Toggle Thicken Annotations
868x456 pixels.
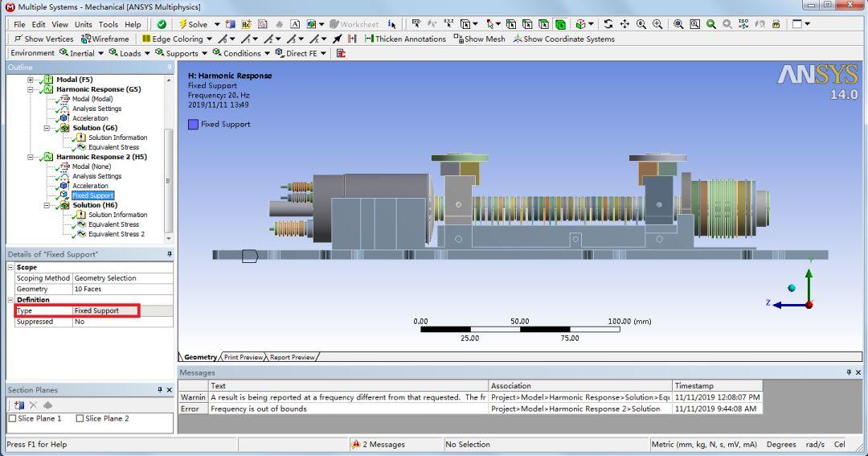405,39
